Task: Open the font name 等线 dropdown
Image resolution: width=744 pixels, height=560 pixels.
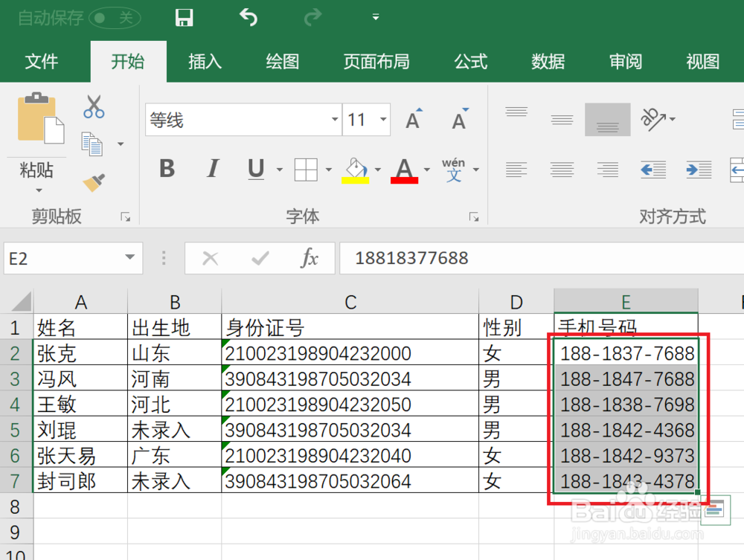Action: coord(333,120)
